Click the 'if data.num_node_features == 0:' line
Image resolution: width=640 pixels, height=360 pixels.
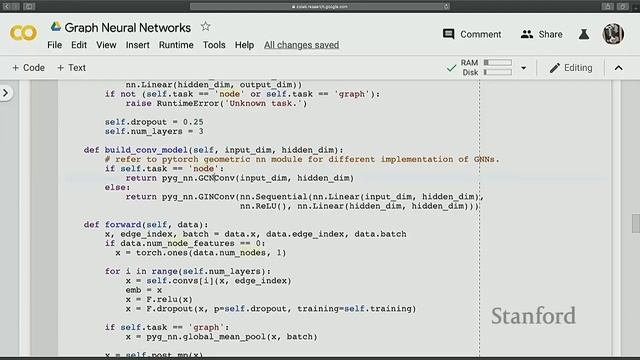[x=185, y=243]
